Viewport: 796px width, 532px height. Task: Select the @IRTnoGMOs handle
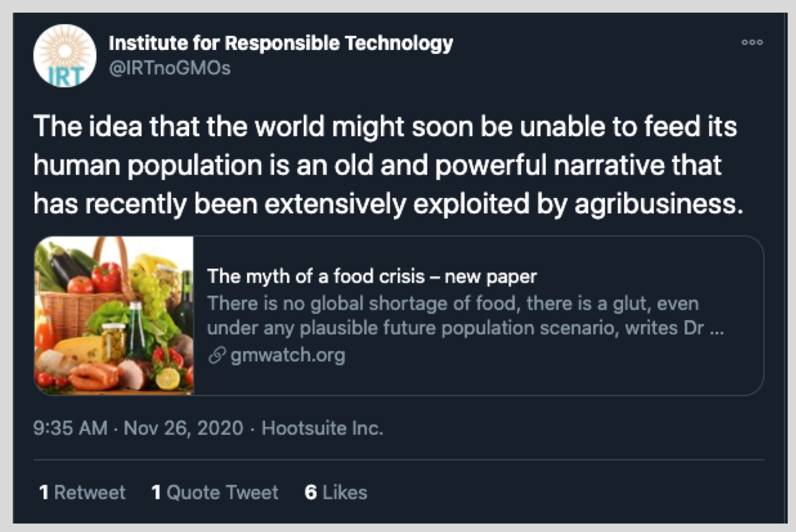point(169,68)
